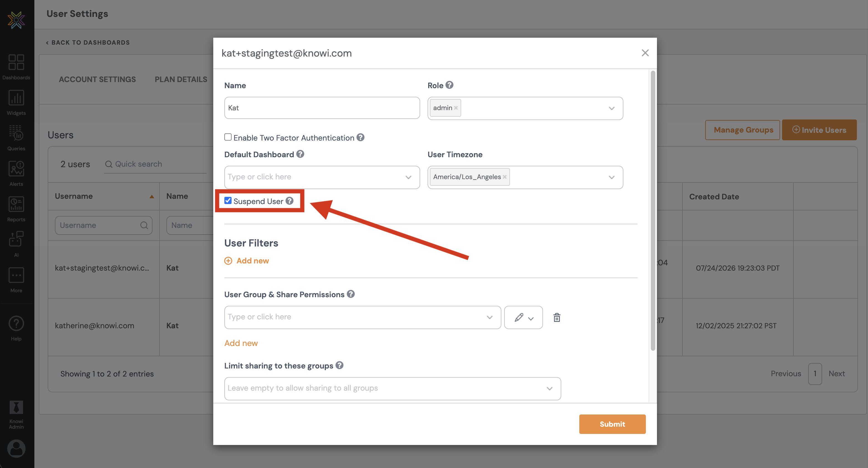Expand the Role dropdown
Viewport: 868px width, 468px height.
click(x=611, y=108)
